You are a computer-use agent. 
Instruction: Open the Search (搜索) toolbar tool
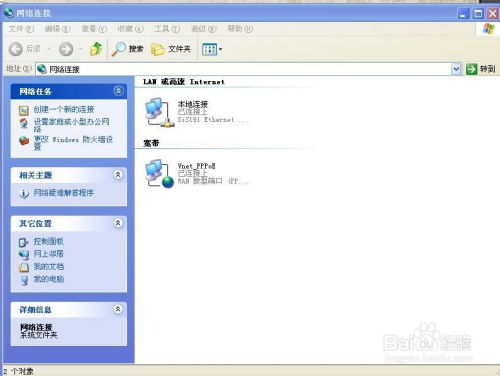[127, 49]
